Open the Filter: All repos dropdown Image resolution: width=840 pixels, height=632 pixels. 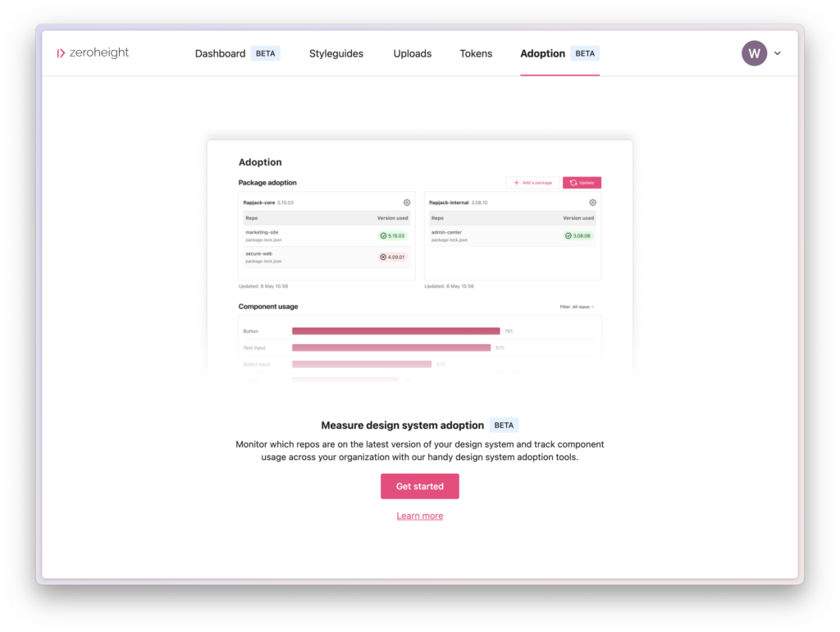(577, 307)
